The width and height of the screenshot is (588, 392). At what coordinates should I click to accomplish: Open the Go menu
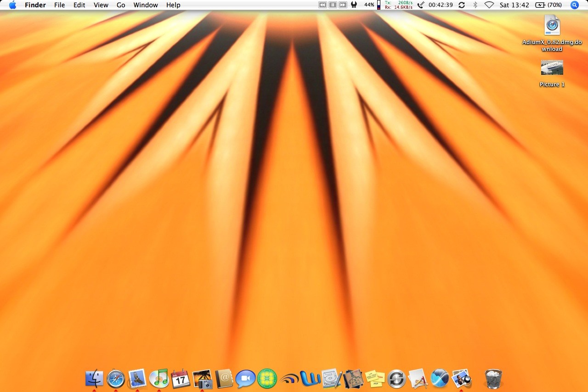click(121, 5)
